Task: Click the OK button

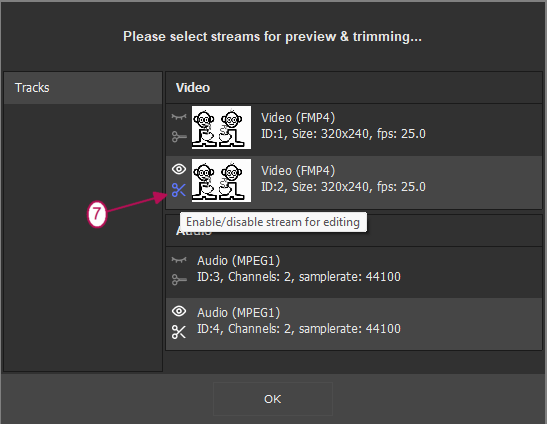Action: (x=272, y=399)
